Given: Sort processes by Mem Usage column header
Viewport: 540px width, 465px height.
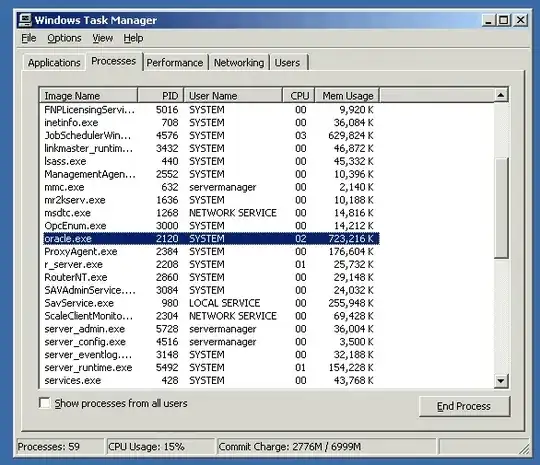Looking at the screenshot, I should pyautogui.click(x=347, y=95).
